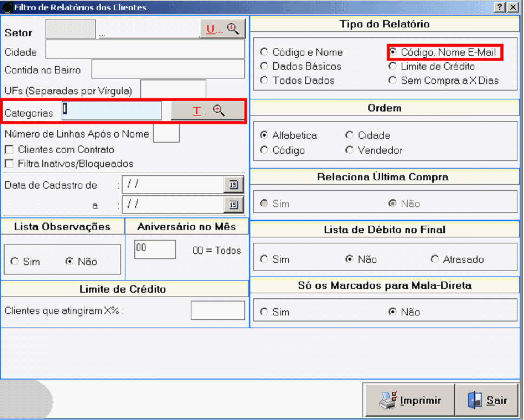Viewport: 524px width, 420px height.
Task: Click the Imprimir printer button
Action: pos(410,400)
